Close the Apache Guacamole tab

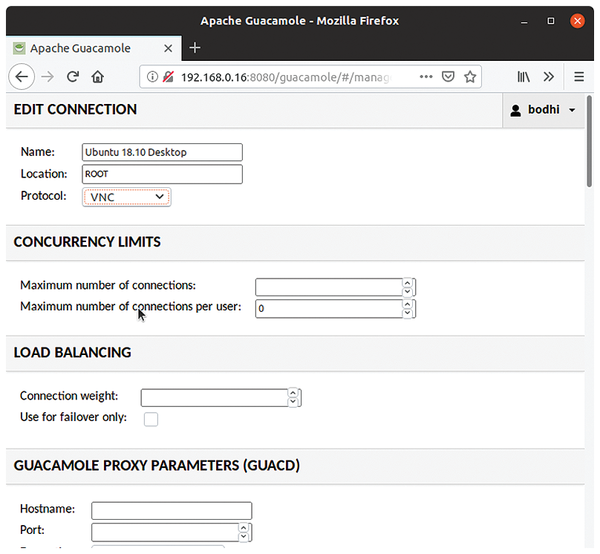(168, 49)
